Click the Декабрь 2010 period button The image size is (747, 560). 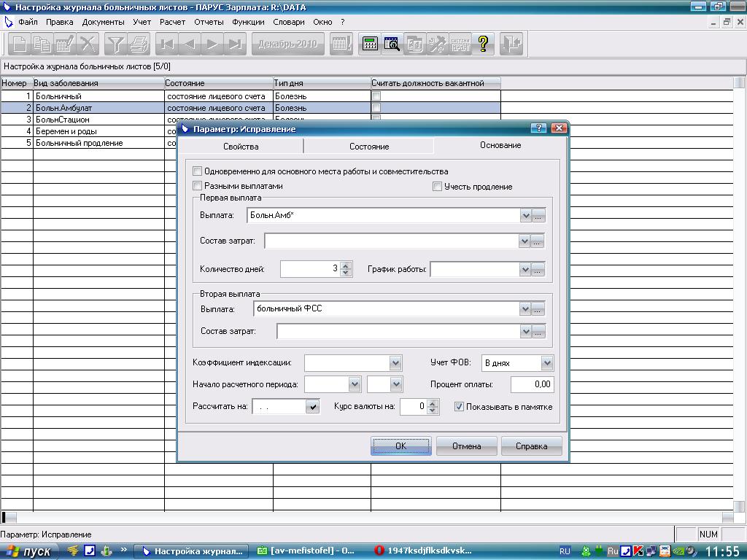pyautogui.click(x=287, y=44)
